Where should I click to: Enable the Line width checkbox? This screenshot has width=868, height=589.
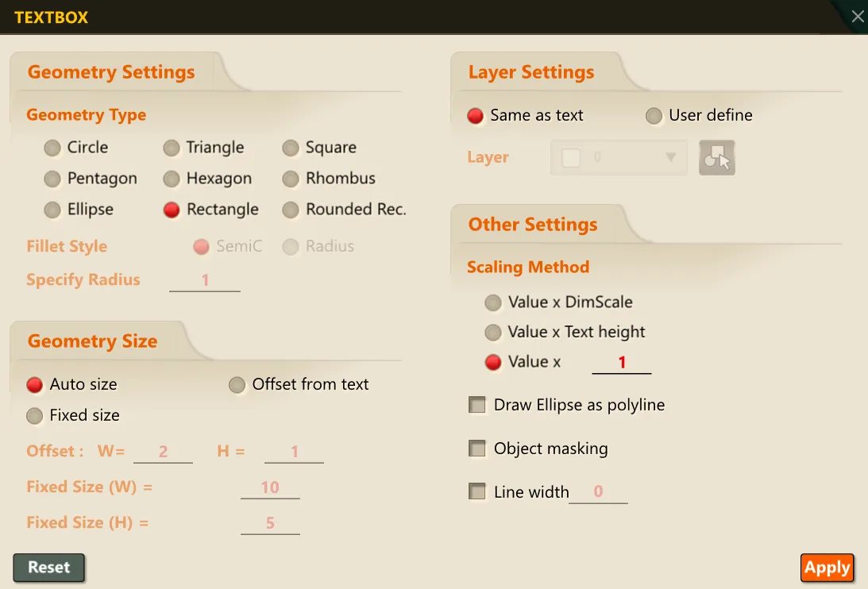(x=476, y=491)
